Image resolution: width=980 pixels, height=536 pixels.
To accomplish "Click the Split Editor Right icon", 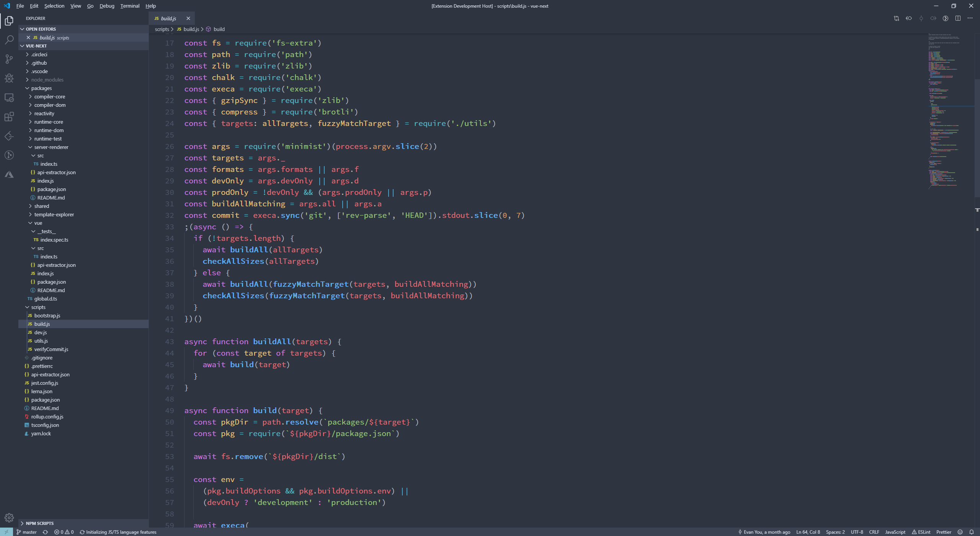I will pyautogui.click(x=958, y=18).
